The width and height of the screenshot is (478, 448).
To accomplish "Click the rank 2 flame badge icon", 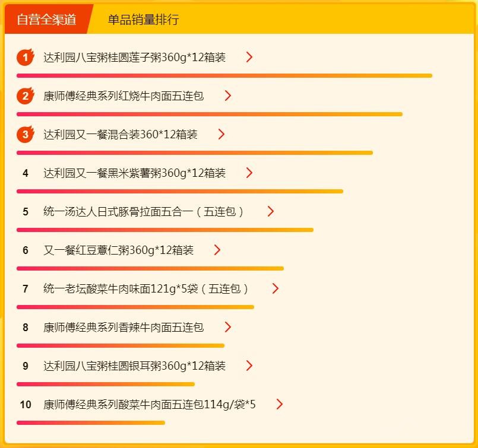I will pos(25,96).
